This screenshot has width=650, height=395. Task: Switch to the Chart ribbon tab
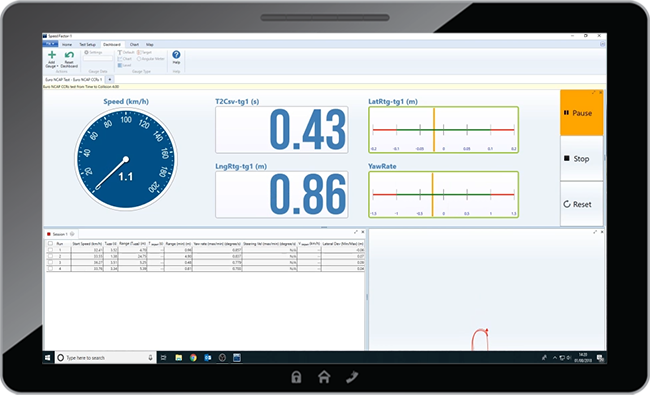tap(134, 44)
